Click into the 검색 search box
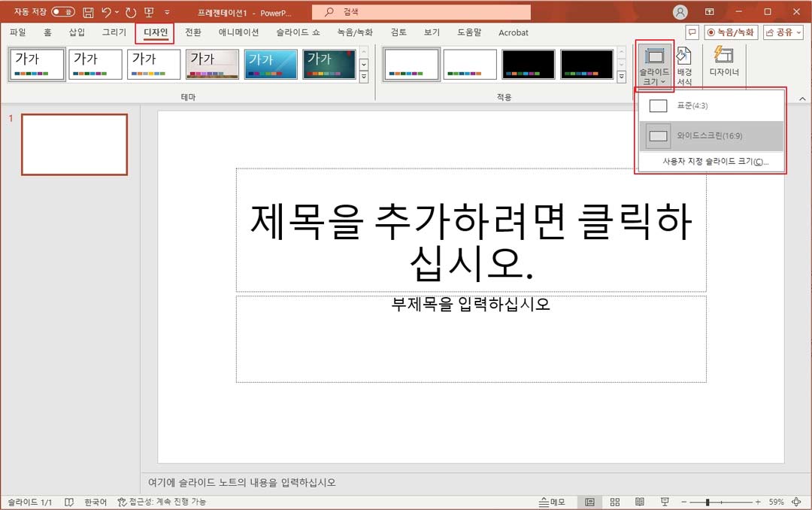 tap(421, 12)
